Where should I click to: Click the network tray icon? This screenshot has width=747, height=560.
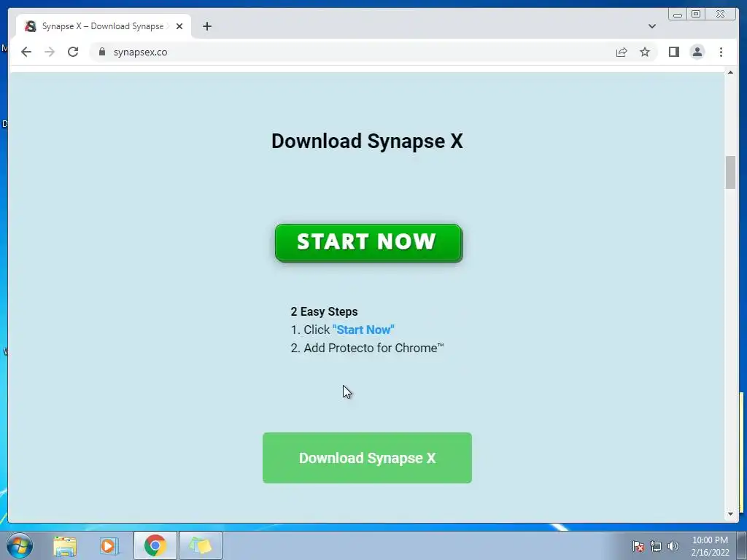[656, 546]
